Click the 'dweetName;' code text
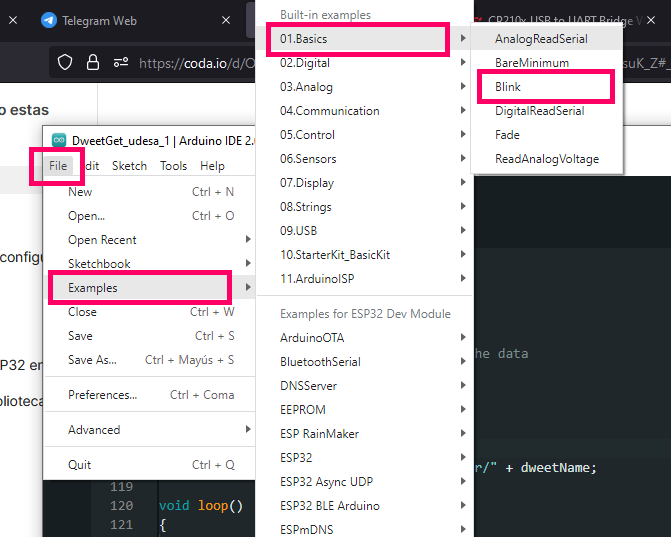Viewport: 671px width, 537px height. [x=558, y=467]
